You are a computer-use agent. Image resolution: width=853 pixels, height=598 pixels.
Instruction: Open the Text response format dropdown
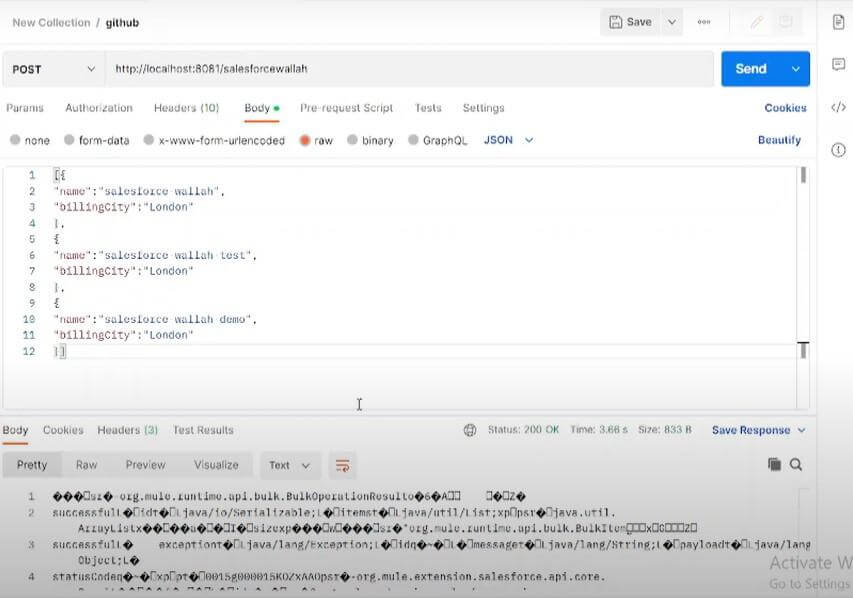click(x=290, y=465)
